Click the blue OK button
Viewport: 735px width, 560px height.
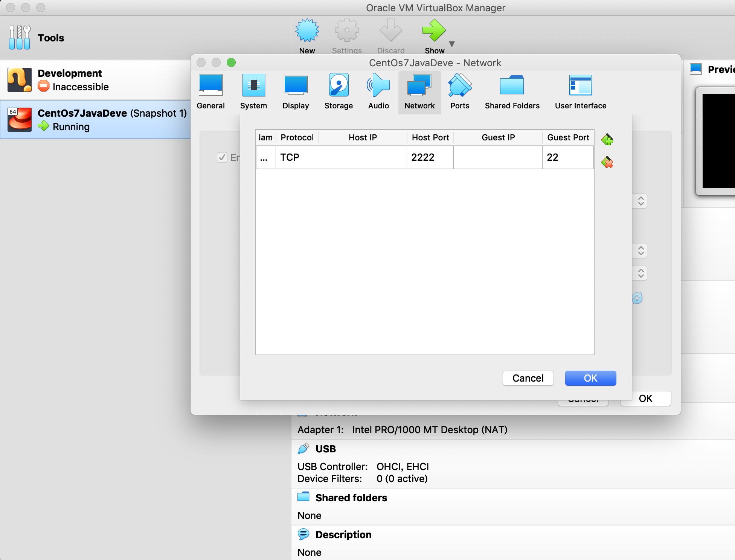point(590,378)
